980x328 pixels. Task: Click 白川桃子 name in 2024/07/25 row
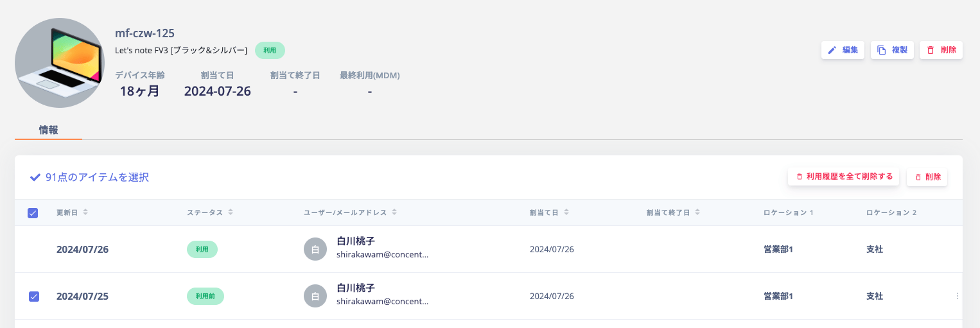(356, 288)
